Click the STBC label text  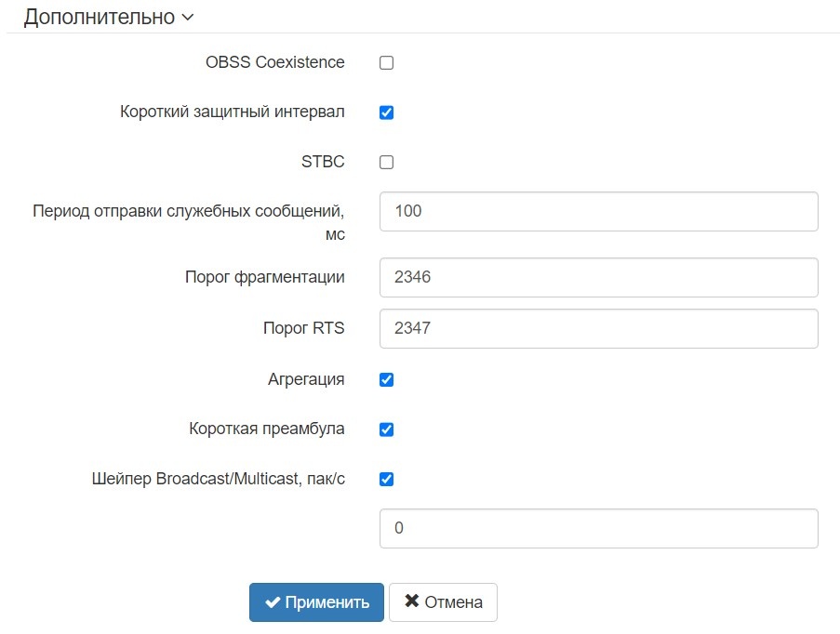[x=322, y=163]
